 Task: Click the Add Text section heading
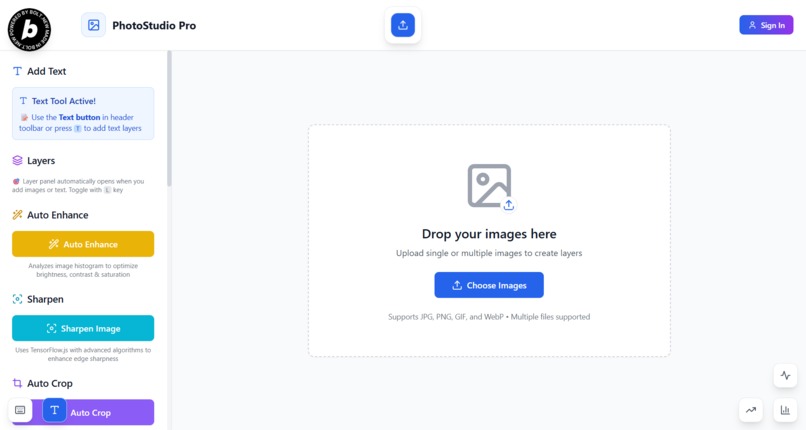(x=46, y=71)
